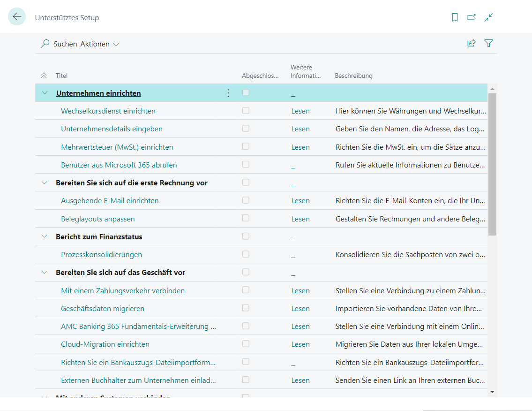Collapse Bereiten Sie sich auf das Geschäft vor
This screenshot has height=411, width=532.
pyautogui.click(x=45, y=272)
